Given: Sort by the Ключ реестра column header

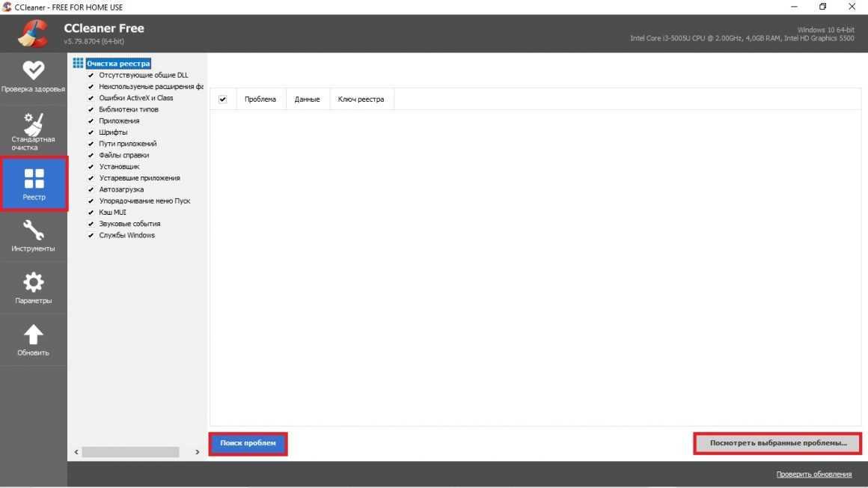Looking at the screenshot, I should (361, 99).
